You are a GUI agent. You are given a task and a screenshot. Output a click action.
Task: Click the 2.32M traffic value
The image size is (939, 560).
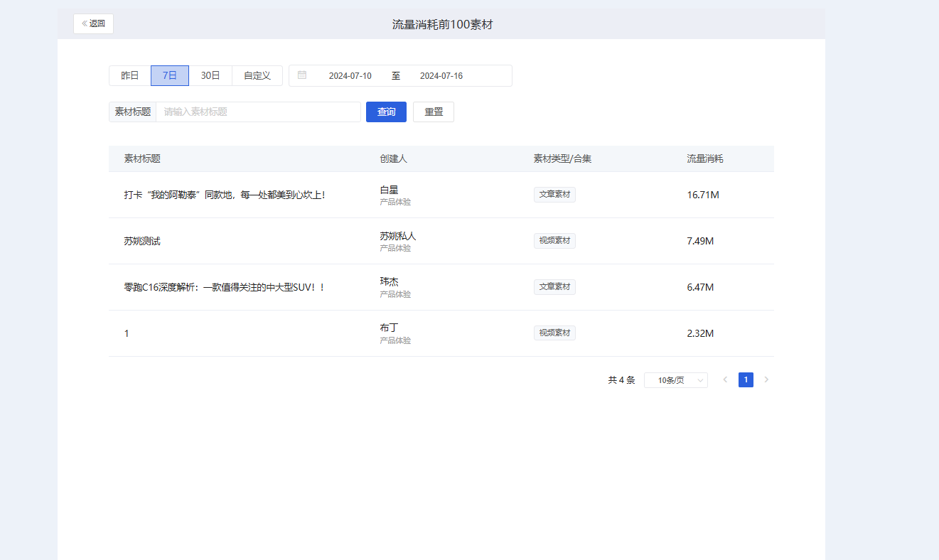[x=700, y=333]
